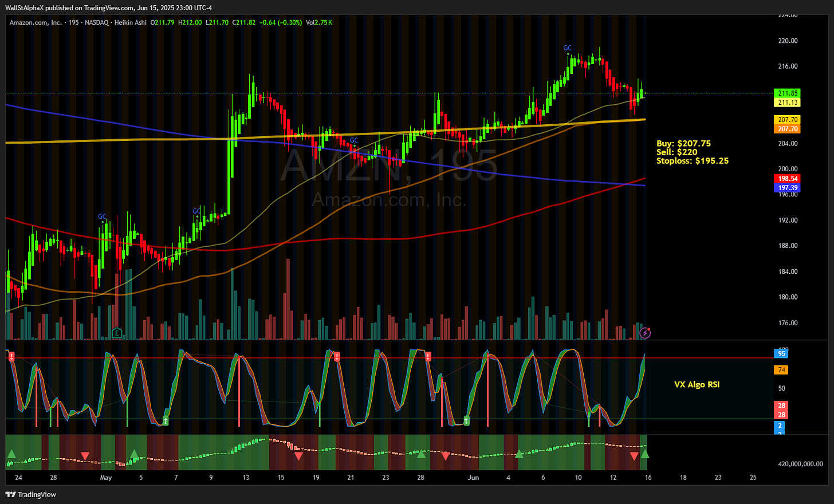The image size is (834, 504).
Task: Click the 188.00 price axis level
Action: (788, 246)
